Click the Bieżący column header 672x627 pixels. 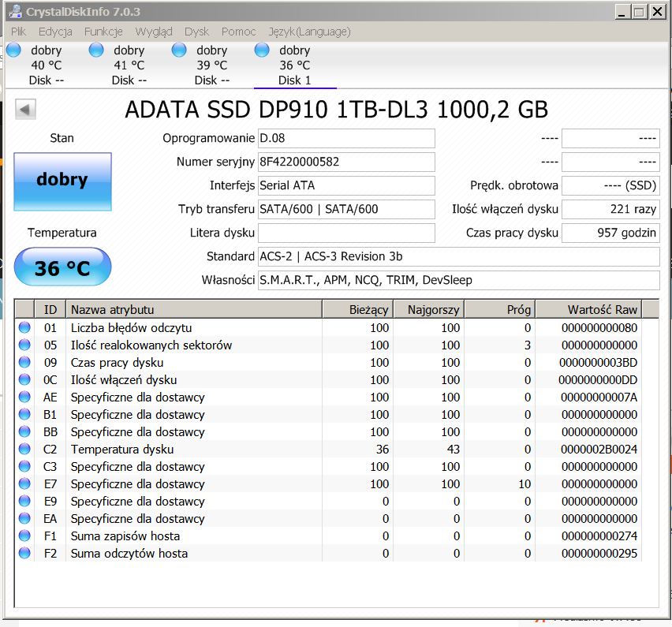357,309
